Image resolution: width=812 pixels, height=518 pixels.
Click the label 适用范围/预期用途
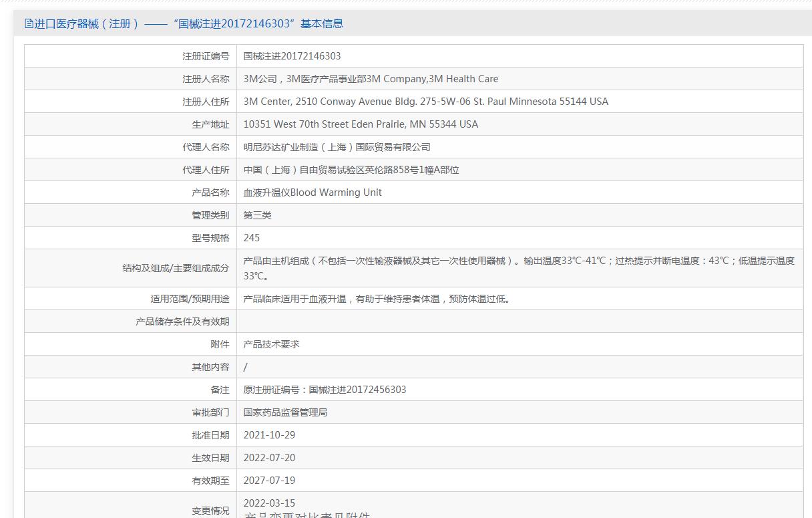click(190, 299)
